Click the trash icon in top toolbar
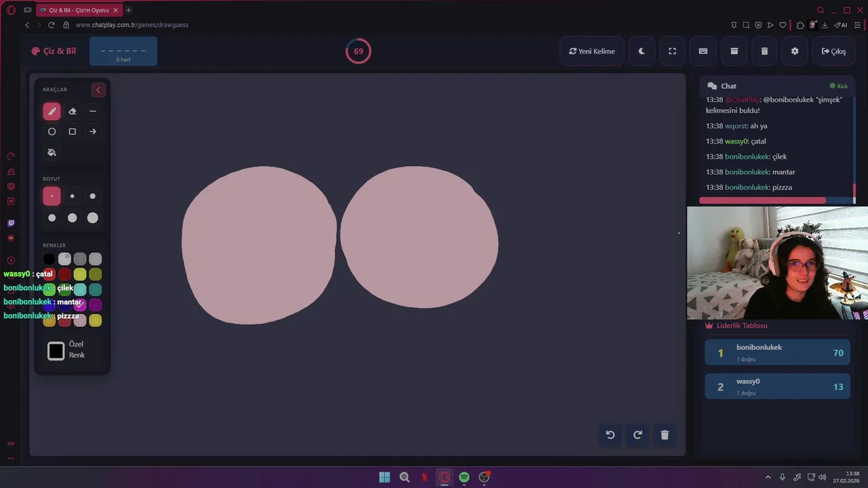 [x=764, y=51]
